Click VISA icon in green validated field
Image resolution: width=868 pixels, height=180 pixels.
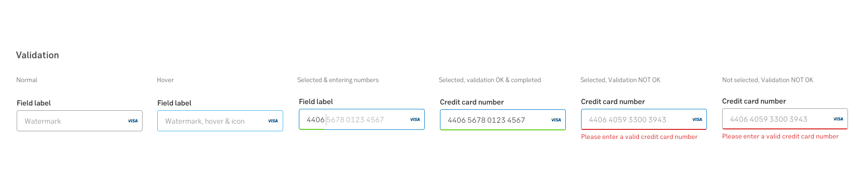pyautogui.click(x=556, y=120)
